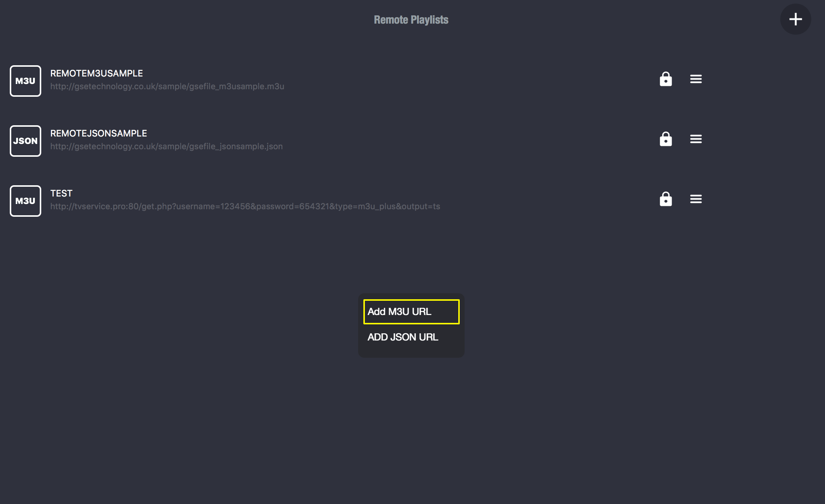The width and height of the screenshot is (825, 504).
Task: Open hamburger menu for REMOTEM3USAMPLE
Action: [696, 79]
